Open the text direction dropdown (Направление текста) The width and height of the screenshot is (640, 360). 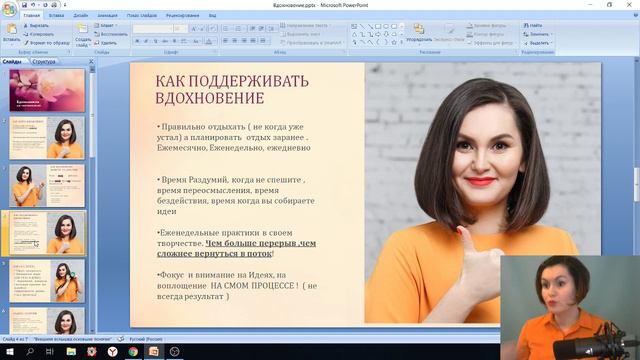(x=306, y=25)
